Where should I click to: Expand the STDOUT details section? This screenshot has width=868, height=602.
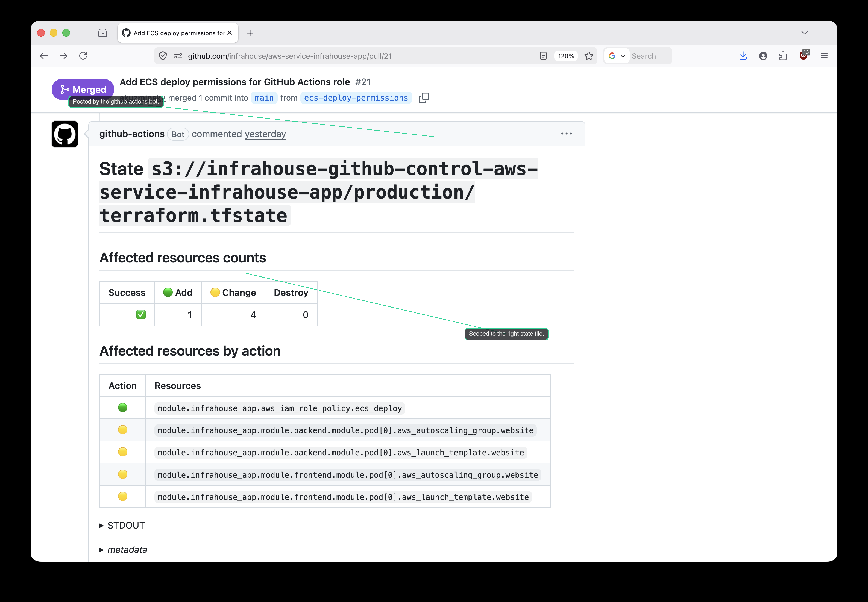click(122, 525)
